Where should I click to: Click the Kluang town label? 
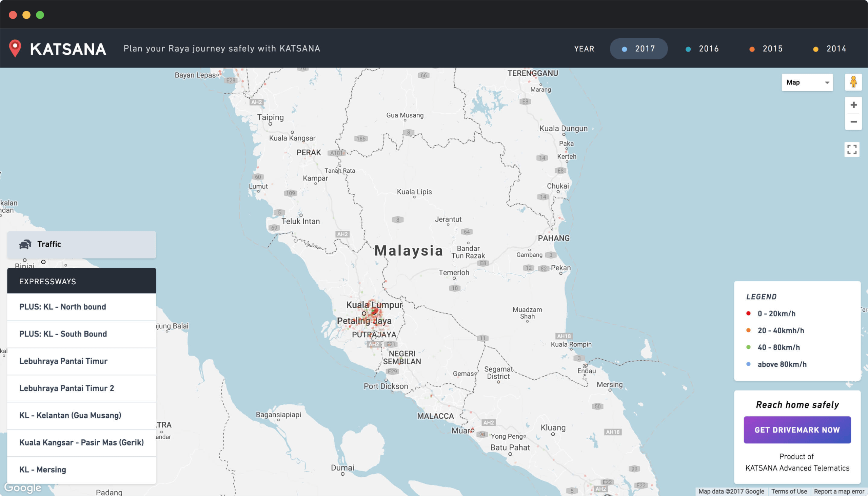[553, 428]
